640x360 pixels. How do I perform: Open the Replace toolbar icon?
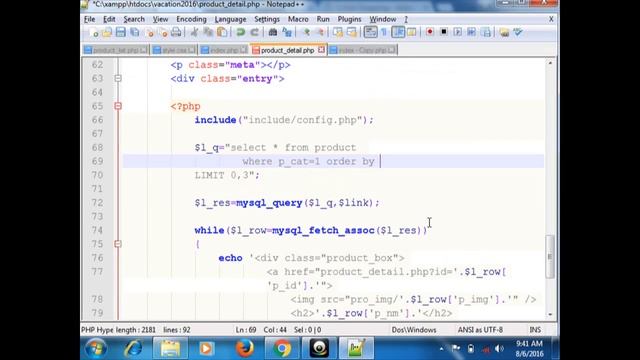point(287,32)
